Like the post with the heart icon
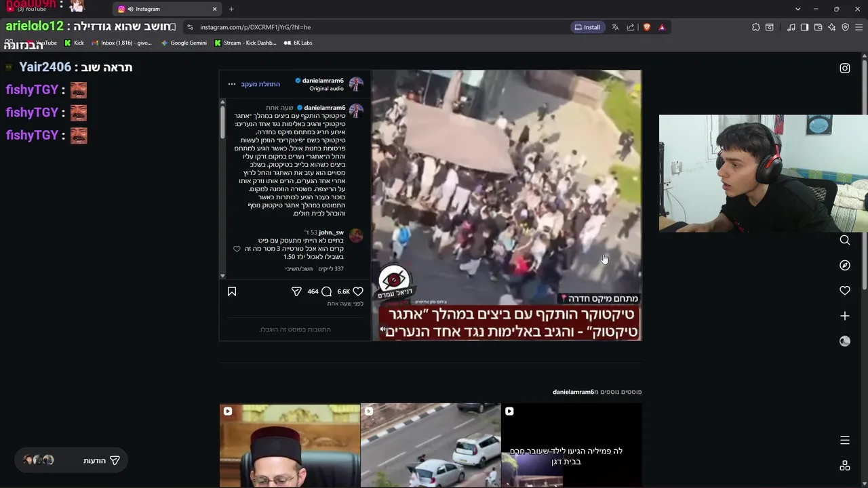Viewport: 868px width, 488px height. pyautogui.click(x=358, y=291)
